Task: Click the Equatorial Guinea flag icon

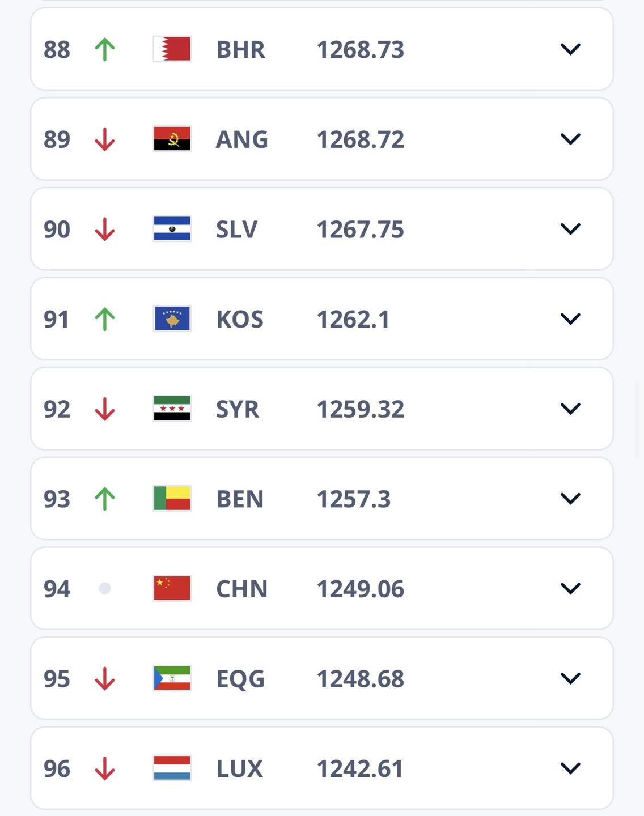Action: (172, 678)
